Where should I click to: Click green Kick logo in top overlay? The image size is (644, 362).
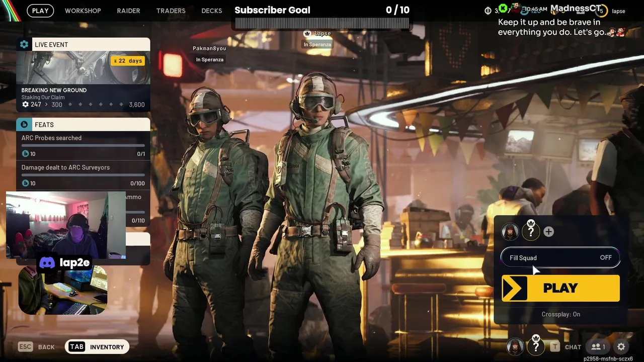pyautogui.click(x=503, y=8)
